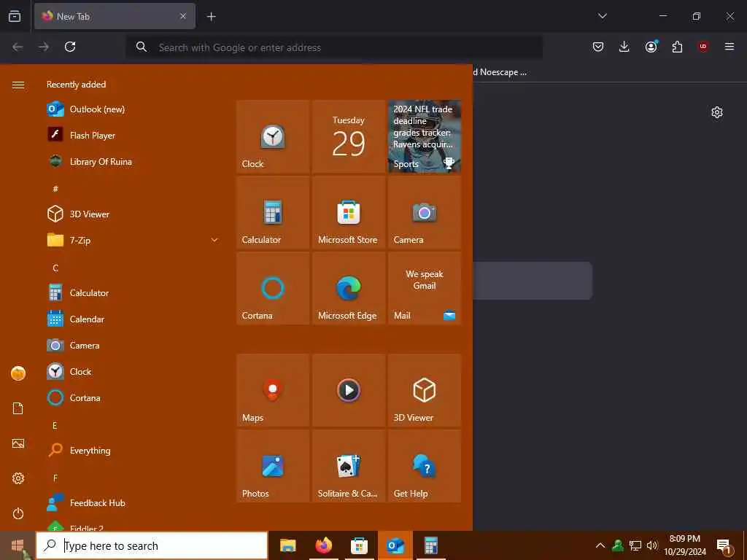Viewport: 747px width, 560px height.
Task: Open Settings gear in the Start sidebar
Action: tap(18, 478)
